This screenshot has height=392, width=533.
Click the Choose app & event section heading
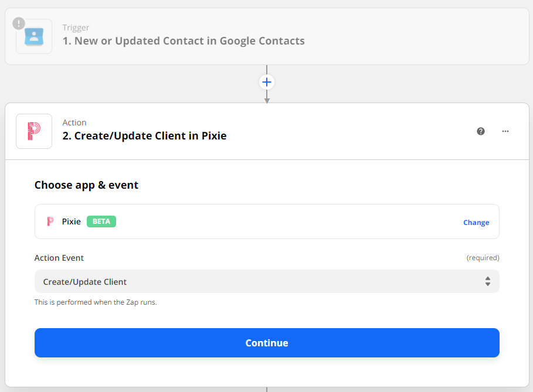click(x=86, y=185)
